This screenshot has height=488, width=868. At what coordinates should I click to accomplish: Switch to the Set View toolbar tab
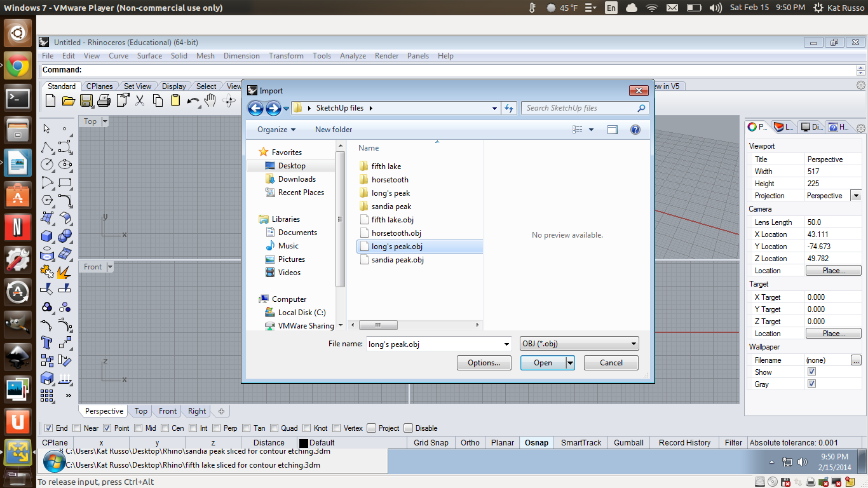coord(137,86)
